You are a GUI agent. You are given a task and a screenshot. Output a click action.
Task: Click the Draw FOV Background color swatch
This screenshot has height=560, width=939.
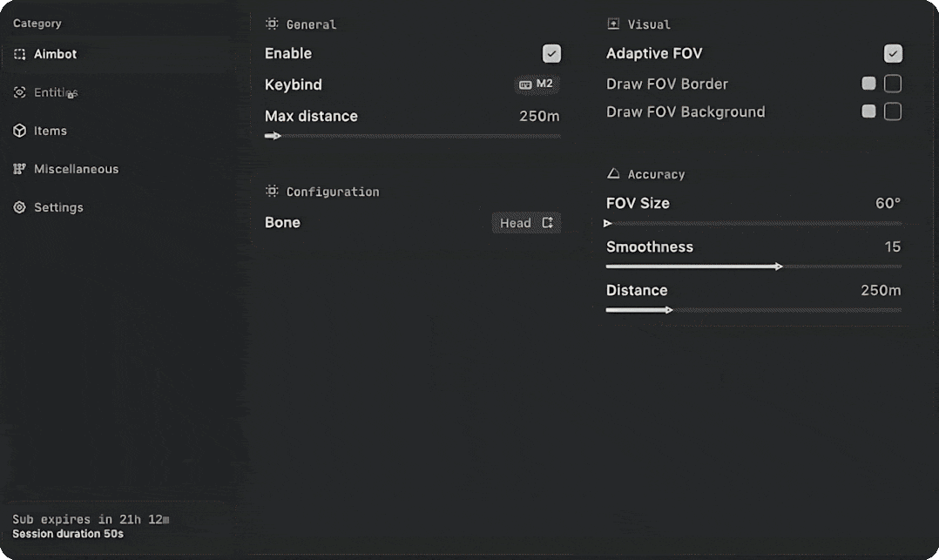(869, 111)
